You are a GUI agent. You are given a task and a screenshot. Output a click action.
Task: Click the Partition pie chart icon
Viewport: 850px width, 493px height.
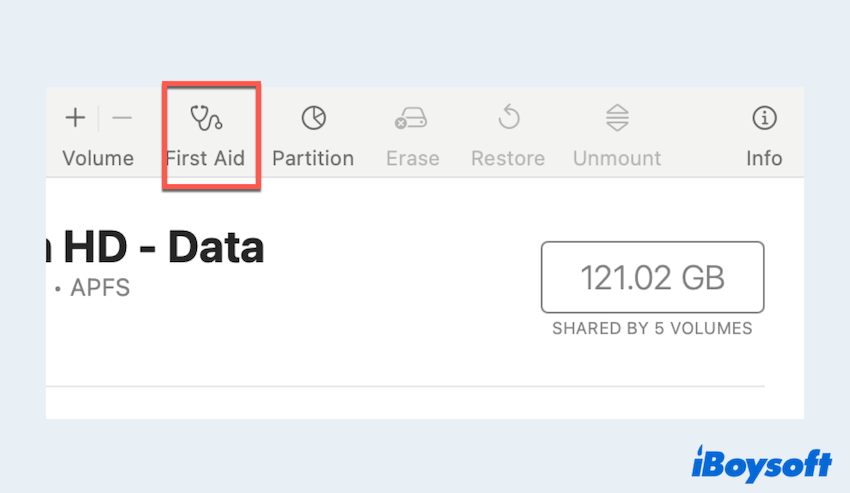pos(313,118)
